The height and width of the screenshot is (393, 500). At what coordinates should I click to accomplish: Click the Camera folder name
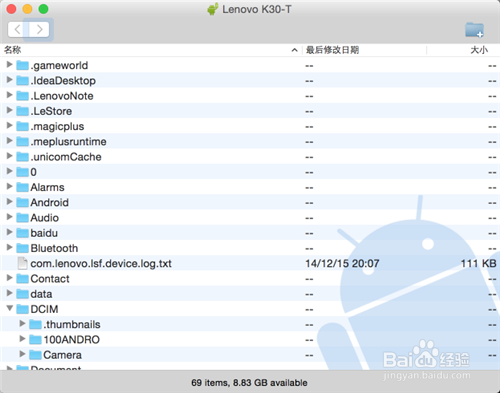coord(62,355)
